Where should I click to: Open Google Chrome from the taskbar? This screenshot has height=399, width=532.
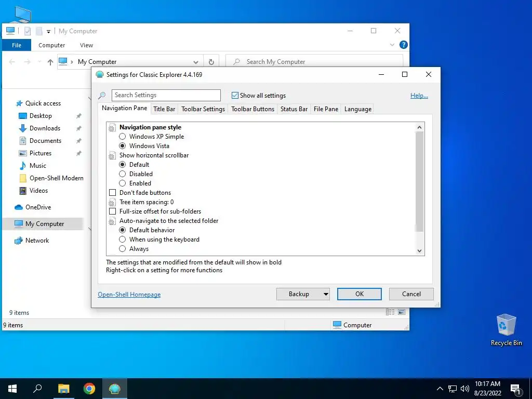pyautogui.click(x=89, y=389)
